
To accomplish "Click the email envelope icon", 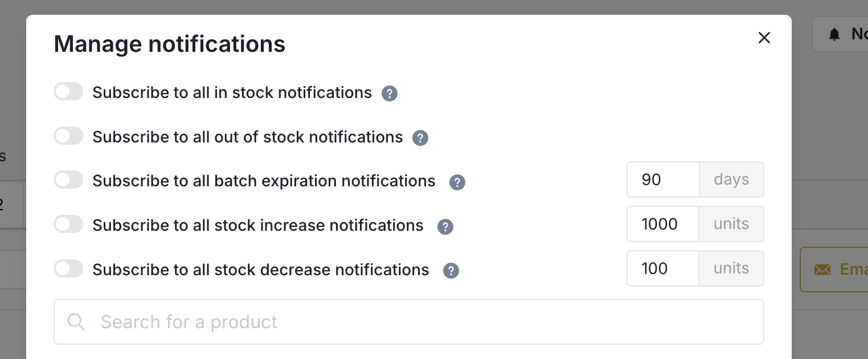I will click(x=824, y=270).
